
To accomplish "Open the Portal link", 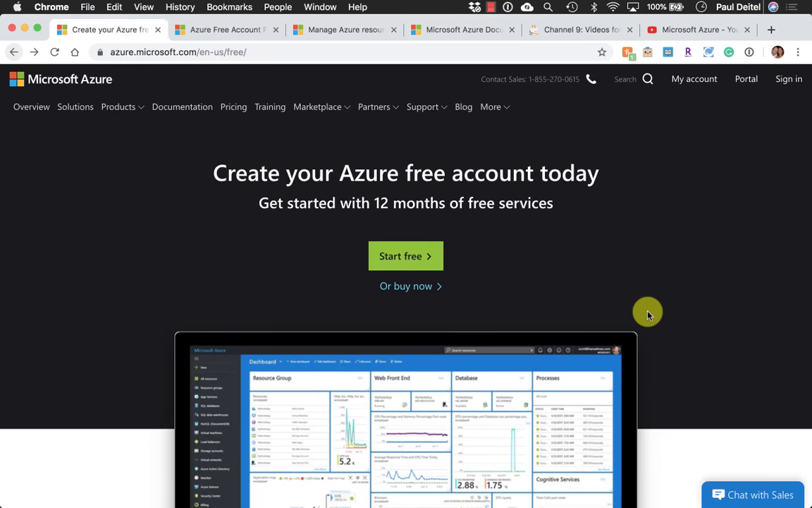I will coord(746,79).
